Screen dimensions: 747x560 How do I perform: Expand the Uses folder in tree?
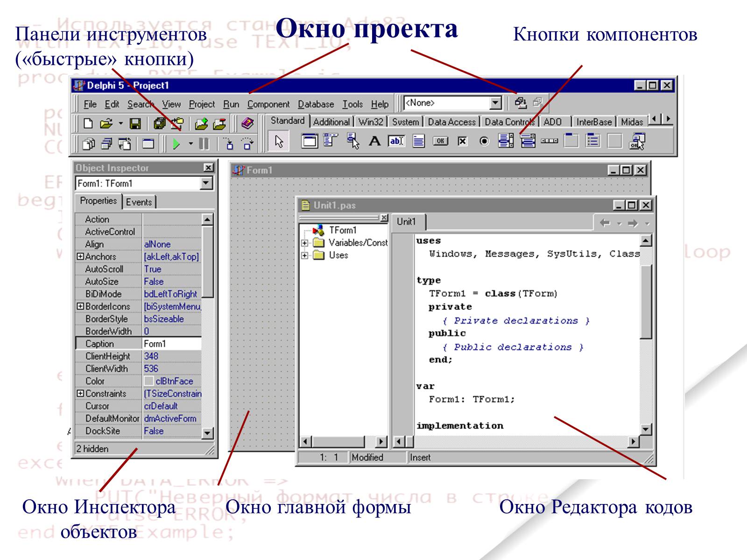tap(304, 255)
